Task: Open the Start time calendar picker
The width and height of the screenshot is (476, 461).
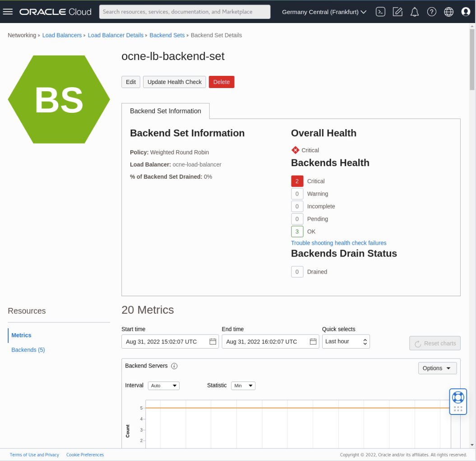Action: click(213, 342)
